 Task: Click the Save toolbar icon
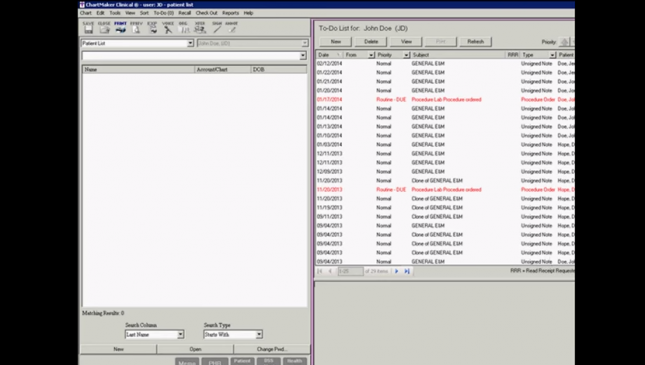tap(88, 28)
